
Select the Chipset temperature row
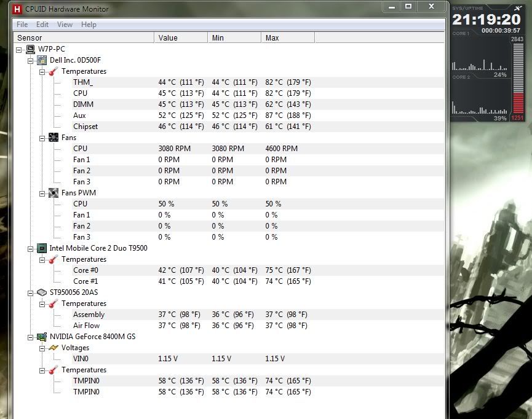click(x=258, y=127)
